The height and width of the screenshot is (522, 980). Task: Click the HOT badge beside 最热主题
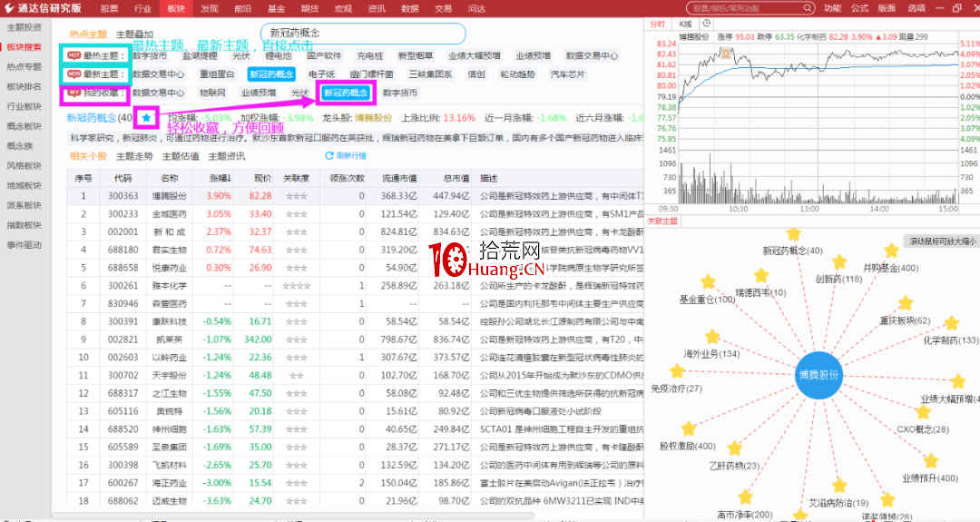click(x=73, y=55)
